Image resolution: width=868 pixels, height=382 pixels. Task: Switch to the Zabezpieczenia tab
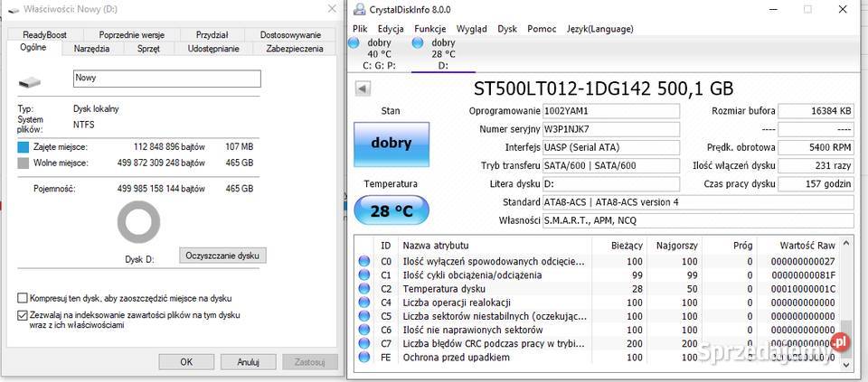(x=295, y=49)
